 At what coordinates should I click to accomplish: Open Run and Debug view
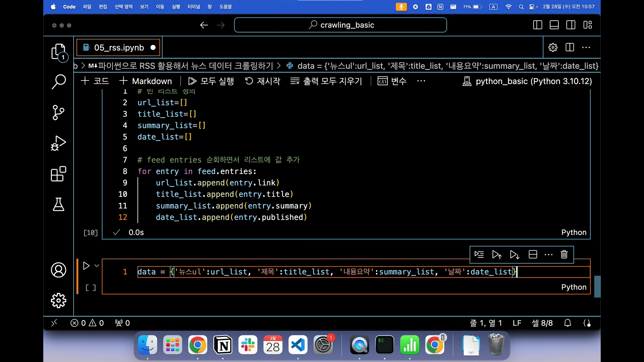tap(58, 143)
